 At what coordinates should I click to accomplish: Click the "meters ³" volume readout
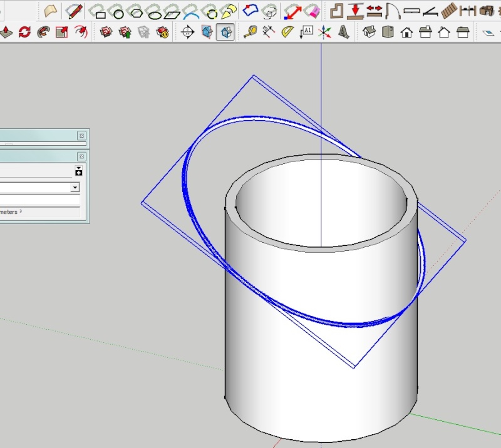click(x=11, y=212)
